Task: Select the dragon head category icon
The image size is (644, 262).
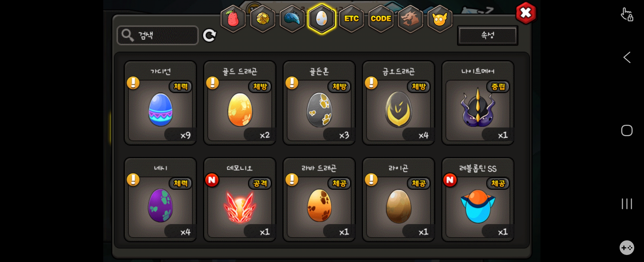Action: click(410, 19)
